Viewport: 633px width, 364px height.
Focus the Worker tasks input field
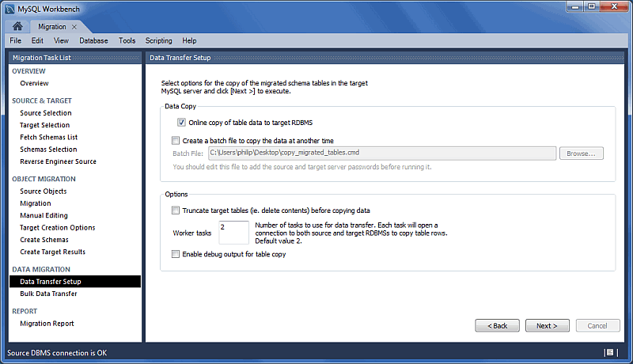[233, 233]
